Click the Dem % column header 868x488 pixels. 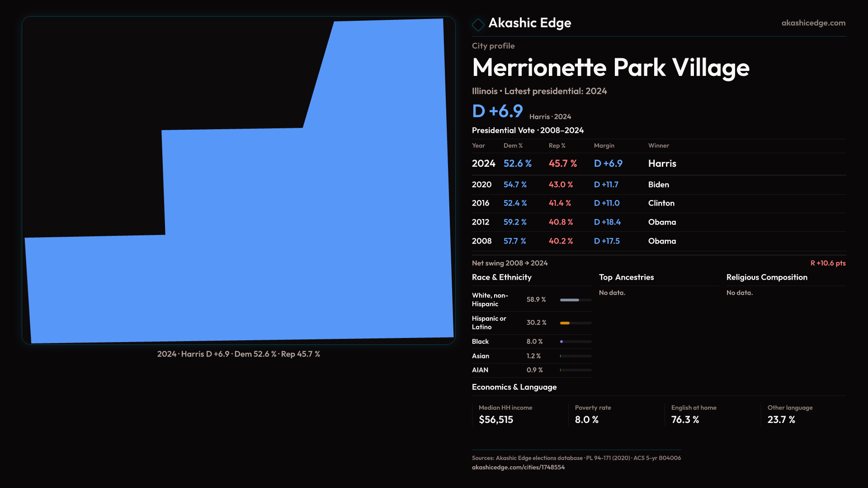point(513,145)
